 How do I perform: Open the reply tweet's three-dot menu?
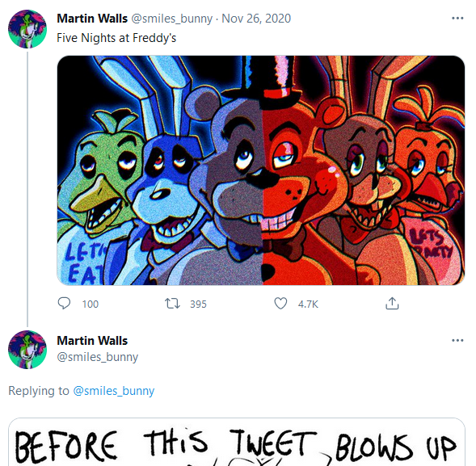click(457, 340)
